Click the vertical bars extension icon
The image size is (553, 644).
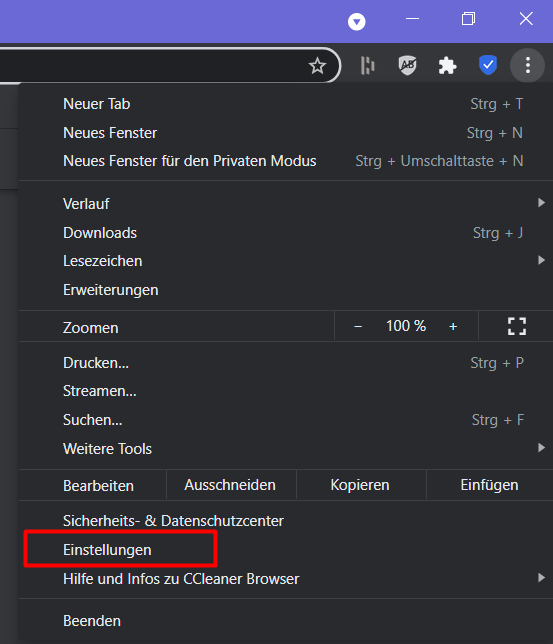tap(367, 65)
